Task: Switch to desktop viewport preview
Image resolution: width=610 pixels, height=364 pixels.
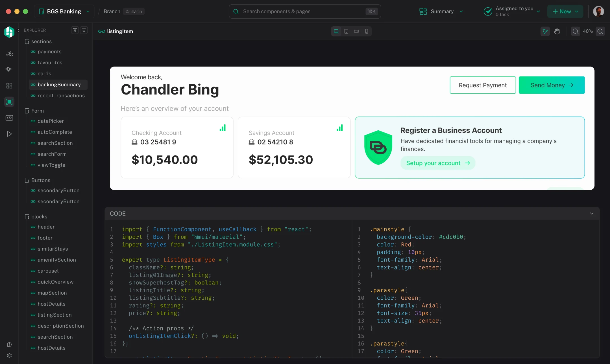Action: 336,31
